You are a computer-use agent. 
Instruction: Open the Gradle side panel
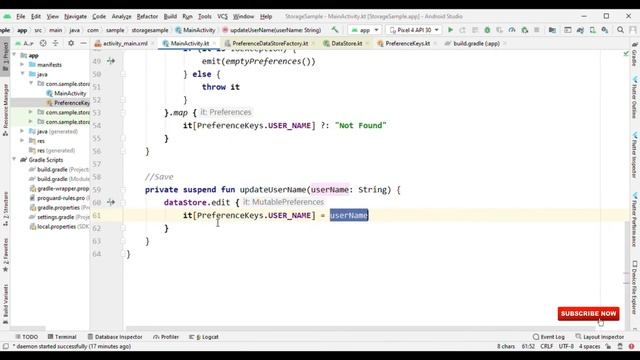click(x=635, y=55)
